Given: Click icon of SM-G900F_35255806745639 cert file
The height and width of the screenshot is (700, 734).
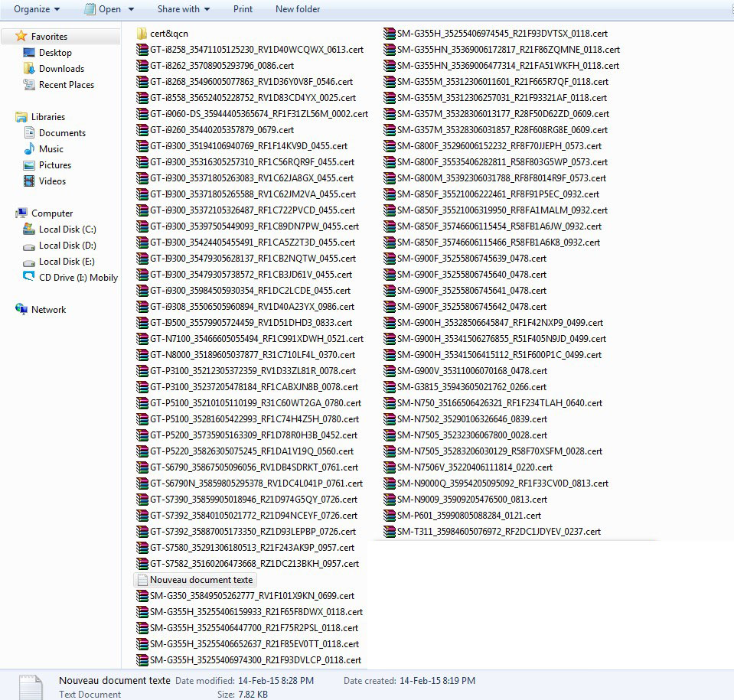Looking at the screenshot, I should pyautogui.click(x=389, y=259).
